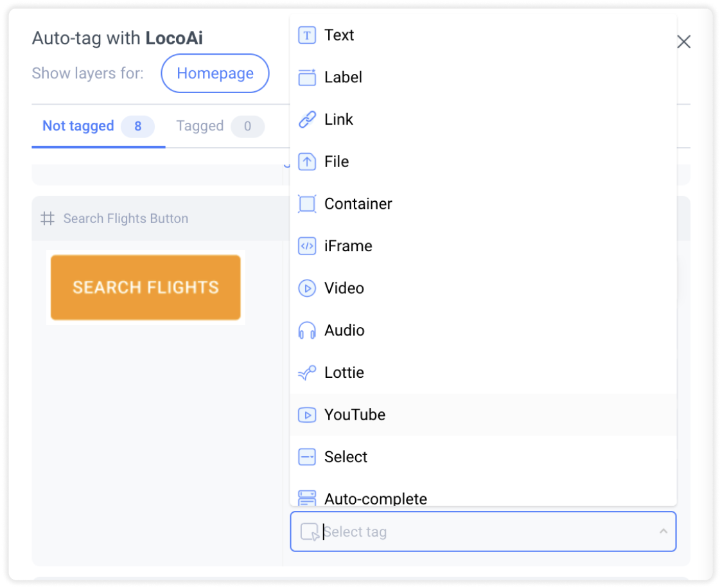Click the Search Flights button preview
720x588 pixels.
(x=146, y=287)
